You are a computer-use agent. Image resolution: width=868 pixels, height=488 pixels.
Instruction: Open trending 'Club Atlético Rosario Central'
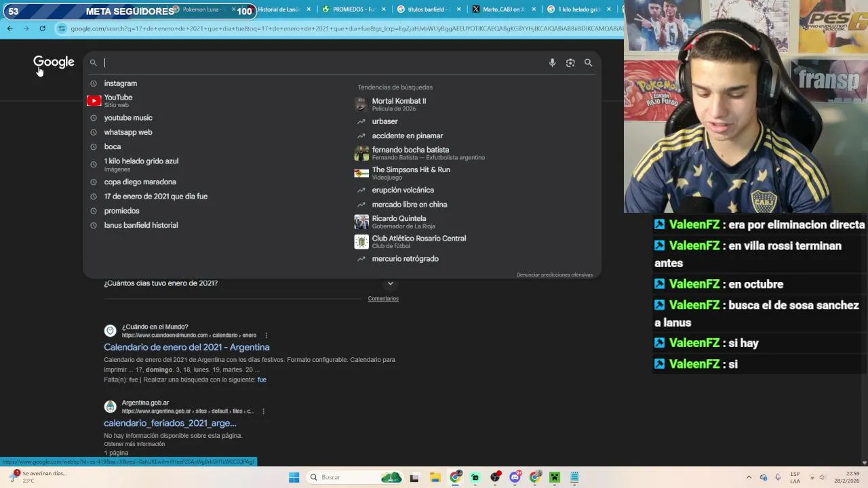[x=418, y=241]
